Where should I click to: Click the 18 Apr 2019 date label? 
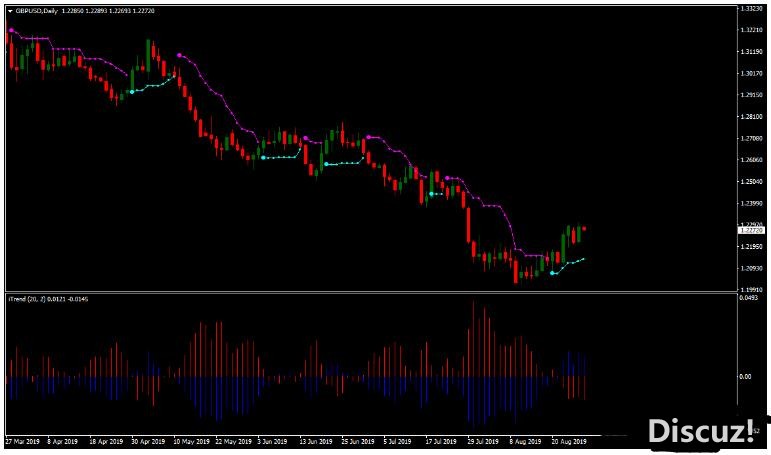tap(106, 442)
